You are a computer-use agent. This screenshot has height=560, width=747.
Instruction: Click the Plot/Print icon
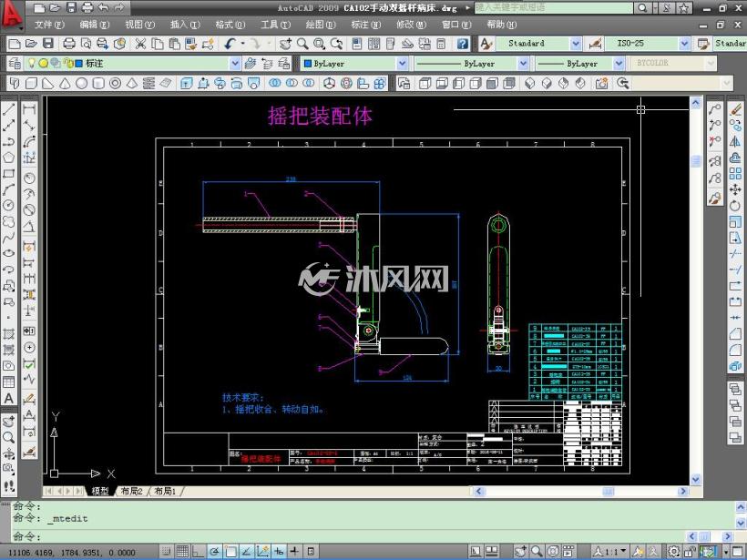[x=69, y=44]
